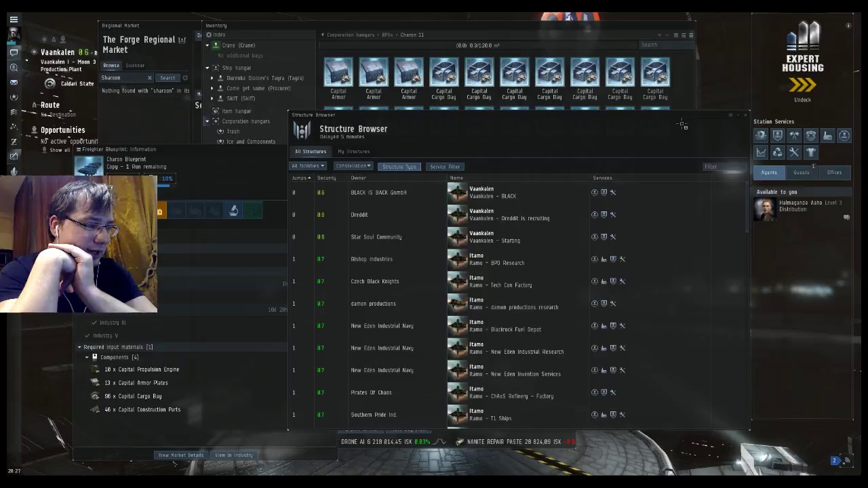Click View in Industry button
Image resolution: width=868 pixels, height=488 pixels.
pyautogui.click(x=234, y=455)
